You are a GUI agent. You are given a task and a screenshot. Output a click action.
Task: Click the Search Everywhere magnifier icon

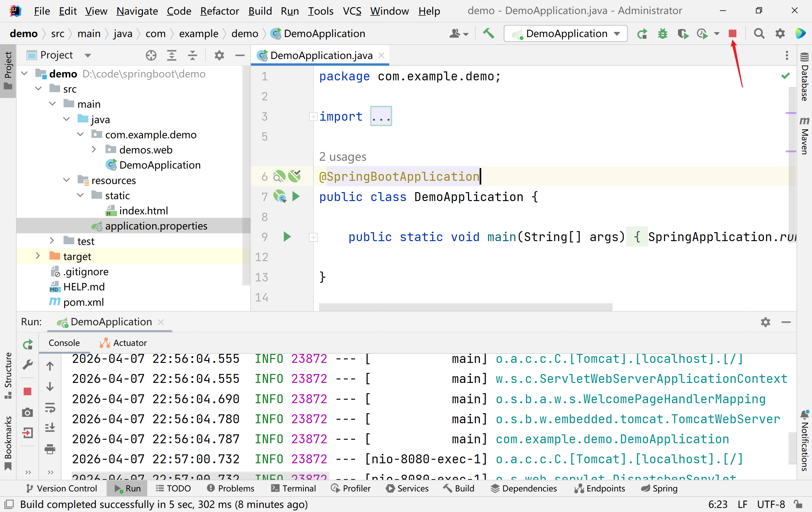click(759, 33)
